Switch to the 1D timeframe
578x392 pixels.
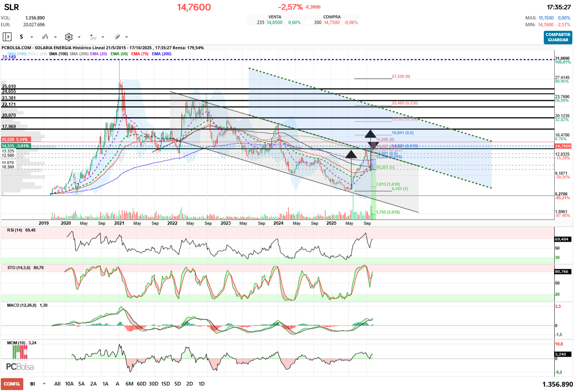click(x=201, y=384)
